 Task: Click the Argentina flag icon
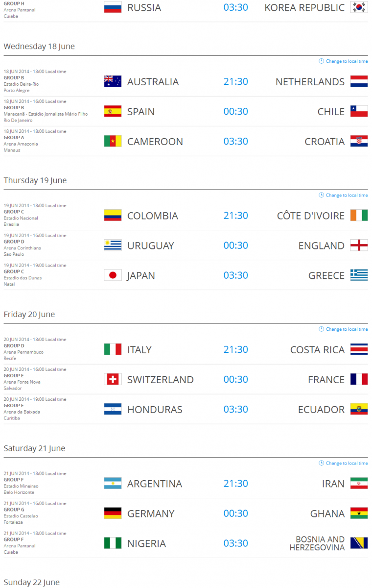point(112,483)
